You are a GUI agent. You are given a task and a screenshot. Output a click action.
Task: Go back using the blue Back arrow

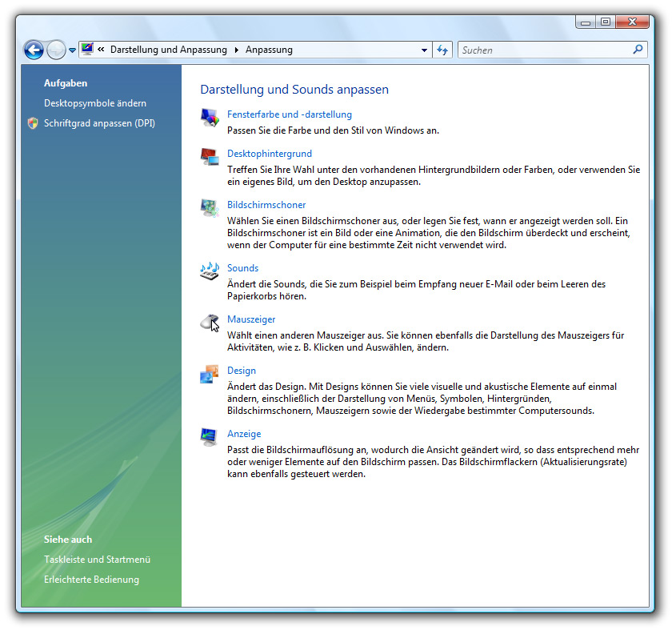point(34,50)
